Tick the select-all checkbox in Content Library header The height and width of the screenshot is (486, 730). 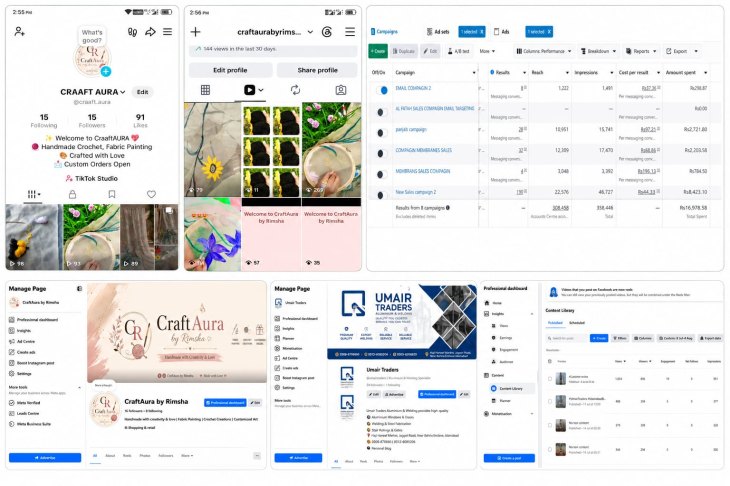pyautogui.click(x=550, y=361)
